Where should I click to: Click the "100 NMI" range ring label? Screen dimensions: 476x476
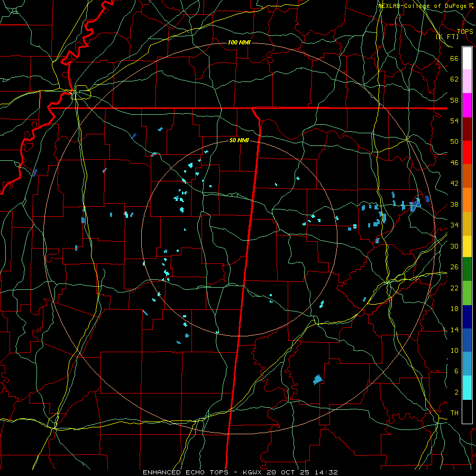tap(239, 42)
